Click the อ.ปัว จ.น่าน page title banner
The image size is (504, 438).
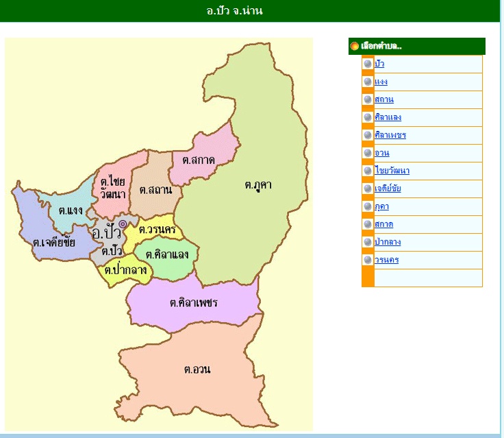[235, 11]
